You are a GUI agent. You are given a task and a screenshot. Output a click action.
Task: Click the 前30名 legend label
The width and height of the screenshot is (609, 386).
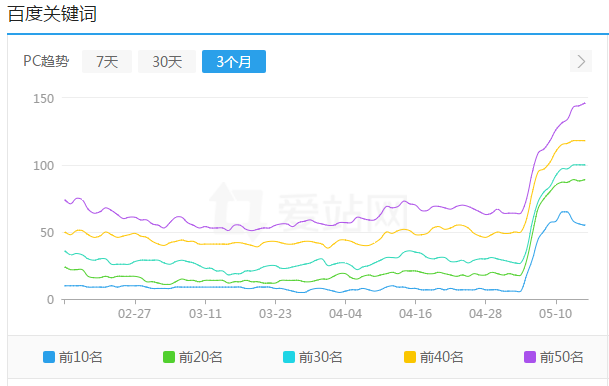(321, 357)
